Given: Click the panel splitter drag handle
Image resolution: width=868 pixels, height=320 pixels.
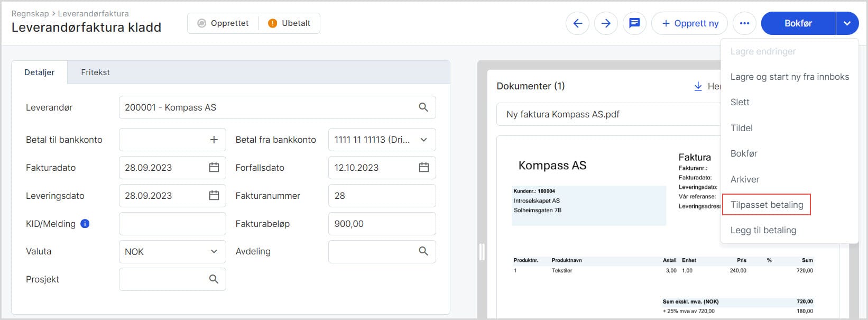Looking at the screenshot, I should [482, 252].
